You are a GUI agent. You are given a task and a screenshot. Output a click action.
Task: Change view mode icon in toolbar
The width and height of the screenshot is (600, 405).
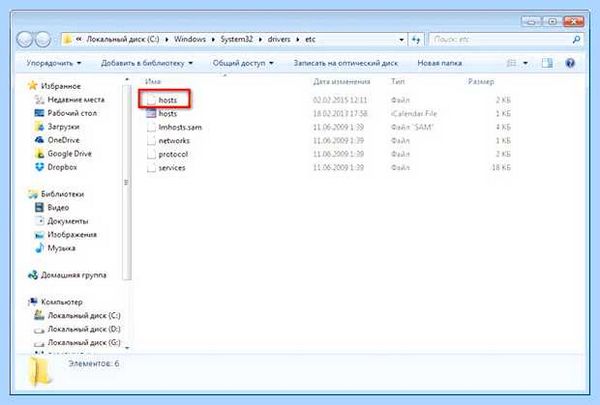click(x=512, y=63)
